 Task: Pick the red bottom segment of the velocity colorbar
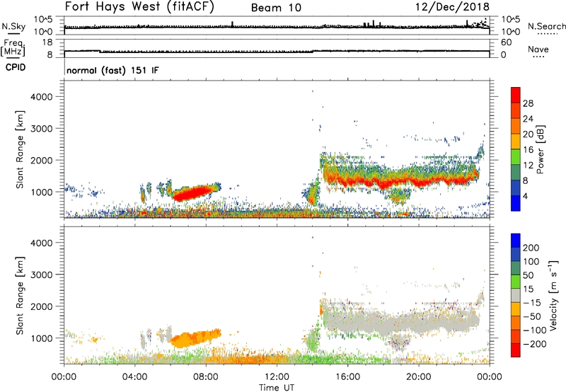tap(516, 350)
